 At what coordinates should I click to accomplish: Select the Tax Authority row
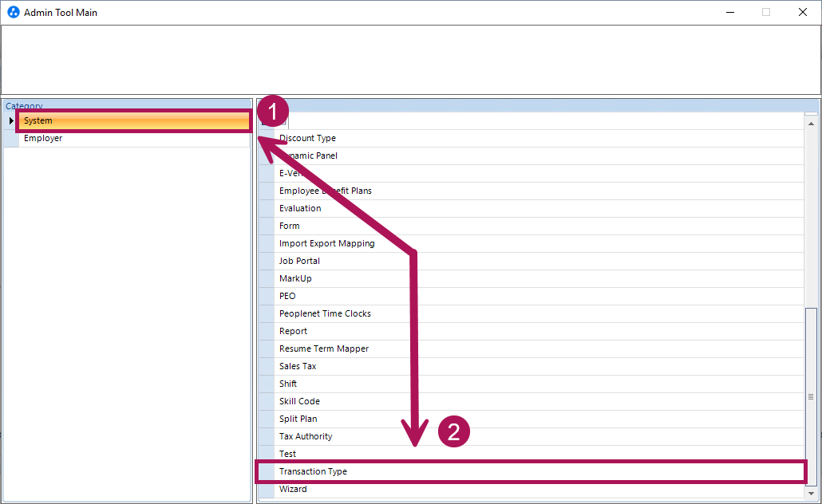click(x=539, y=436)
